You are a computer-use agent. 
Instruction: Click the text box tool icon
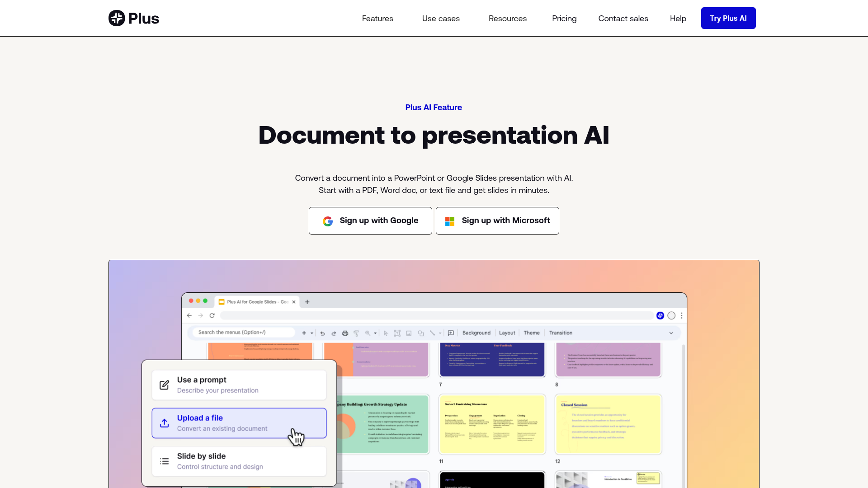click(x=397, y=333)
